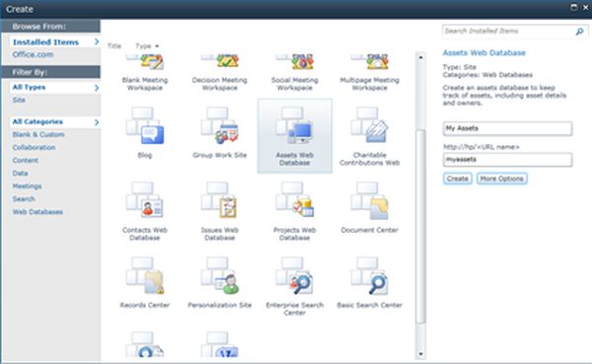Filter by the Site type

(x=19, y=100)
